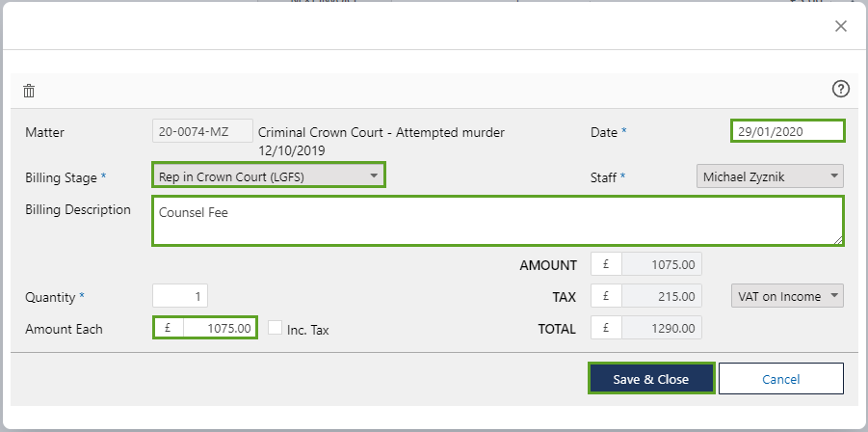Select the Quantity input field
This screenshot has width=868, height=432.
180,296
